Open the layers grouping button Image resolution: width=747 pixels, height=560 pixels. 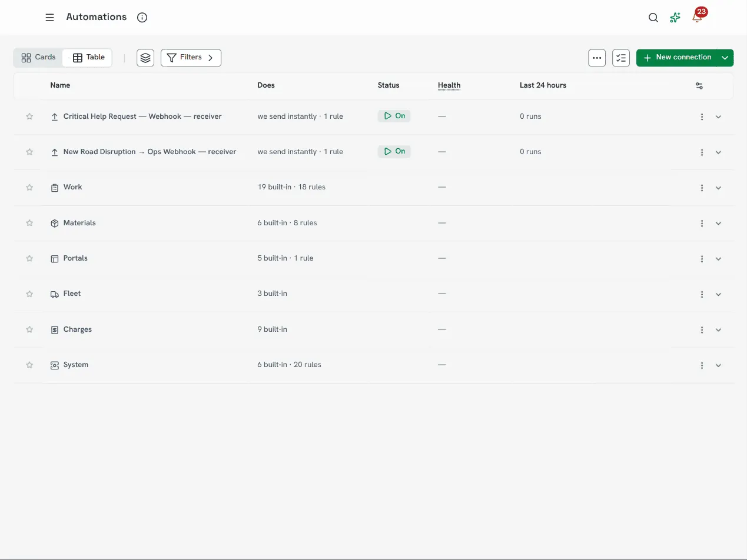click(x=145, y=58)
